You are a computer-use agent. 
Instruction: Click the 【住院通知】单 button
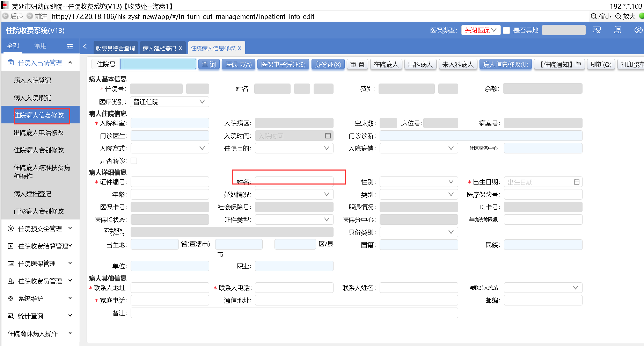(559, 64)
